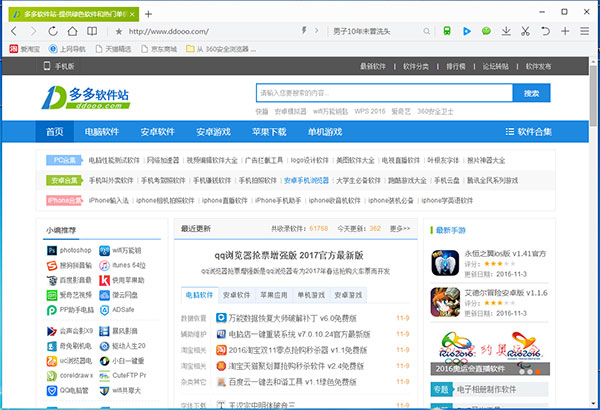This screenshot has height=410, width=600.
Task: Open the browser hamburger menu
Action: point(584,31)
